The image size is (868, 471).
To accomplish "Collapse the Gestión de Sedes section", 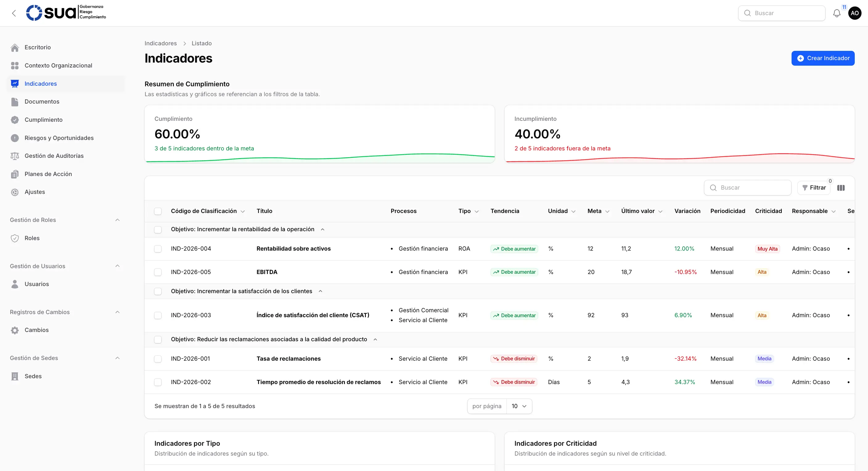I will click(x=117, y=358).
